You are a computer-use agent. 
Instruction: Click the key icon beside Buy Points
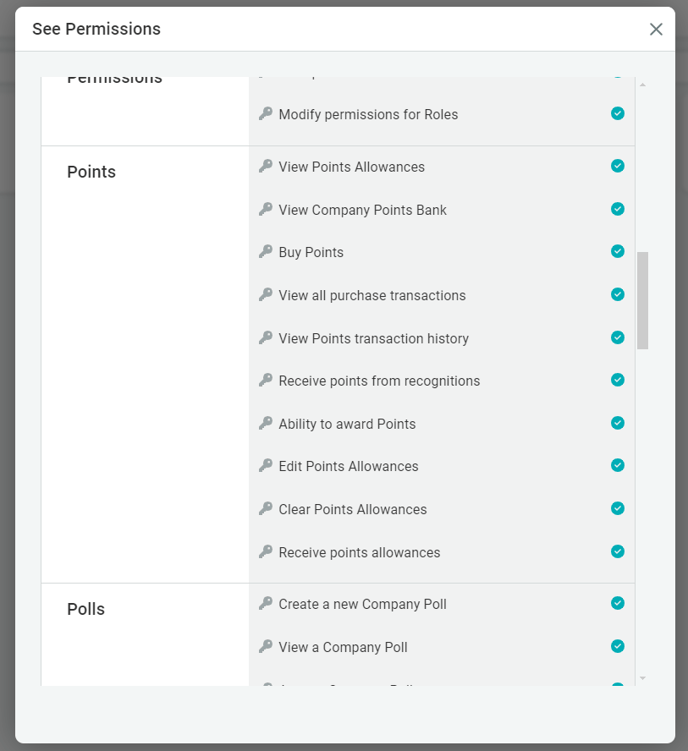(x=265, y=252)
